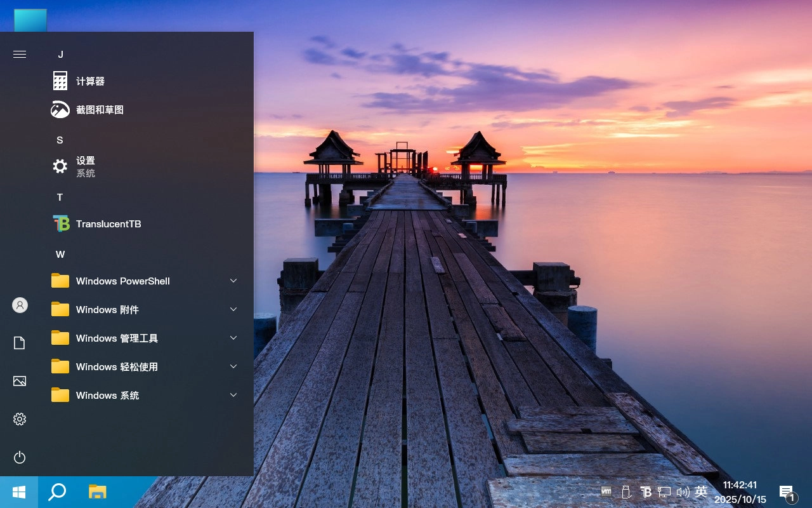The width and height of the screenshot is (812, 508).
Task: Open File Explorer from the taskbar
Action: pyautogui.click(x=96, y=491)
